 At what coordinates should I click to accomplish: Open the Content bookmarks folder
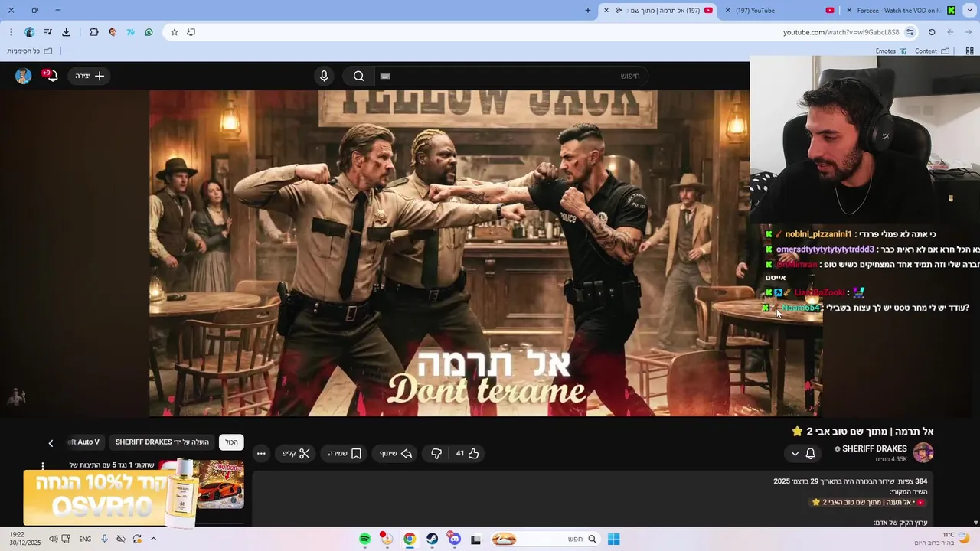pos(932,51)
